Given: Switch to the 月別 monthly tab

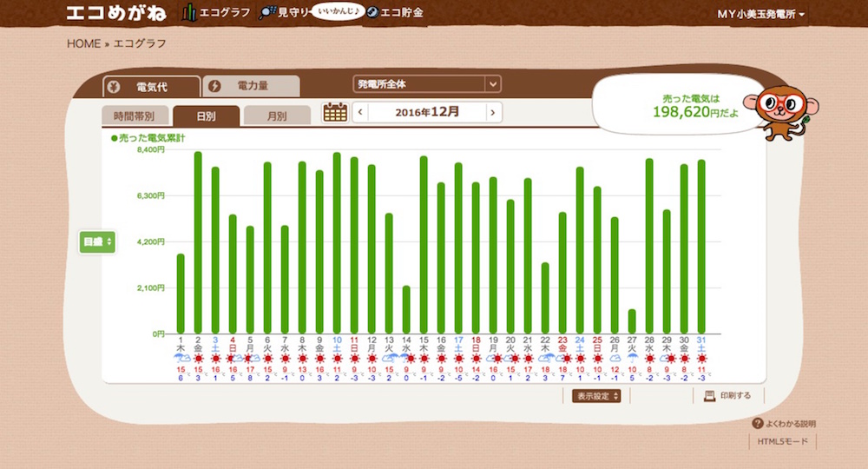Looking at the screenshot, I should pos(277,116).
